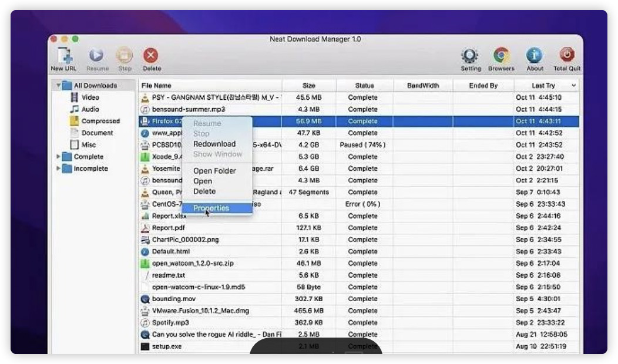Select the rogue AI riddle video row
This screenshot has width=618, height=364.
coord(359,334)
